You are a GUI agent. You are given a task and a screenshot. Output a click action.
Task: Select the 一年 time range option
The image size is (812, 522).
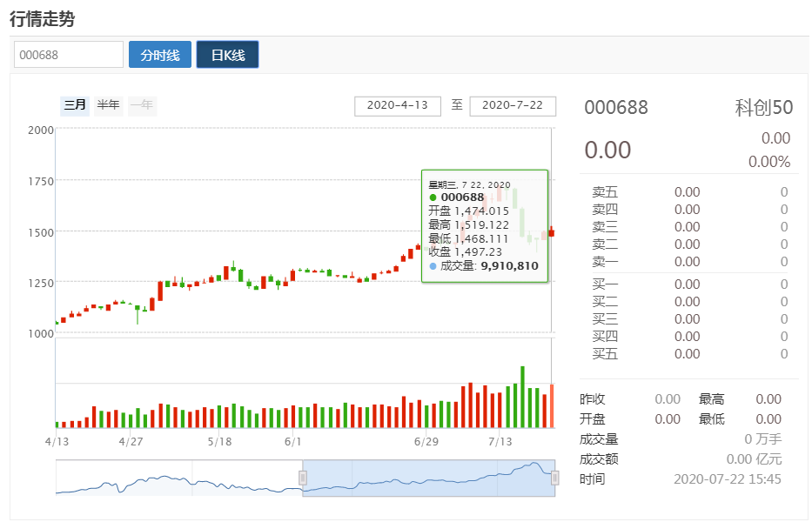click(142, 105)
